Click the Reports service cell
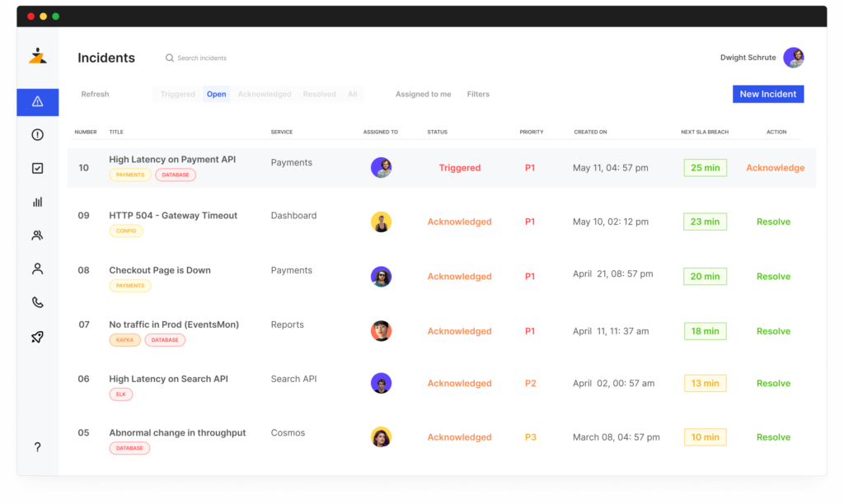Image resolution: width=844 pixels, height=504 pixels. pyautogui.click(x=287, y=324)
